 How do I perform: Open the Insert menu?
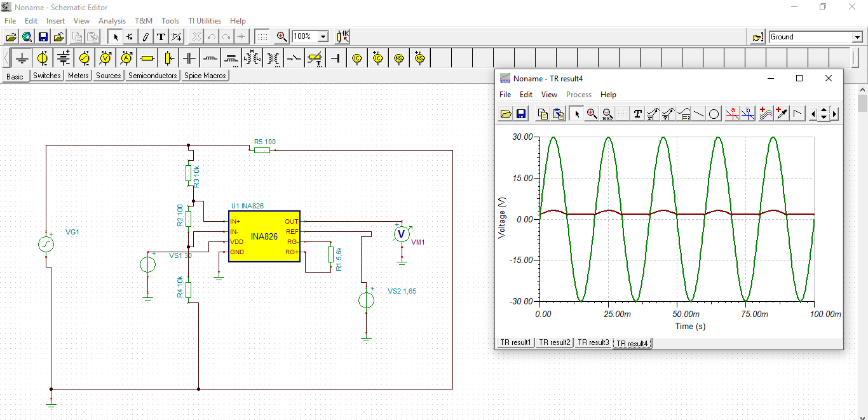55,21
